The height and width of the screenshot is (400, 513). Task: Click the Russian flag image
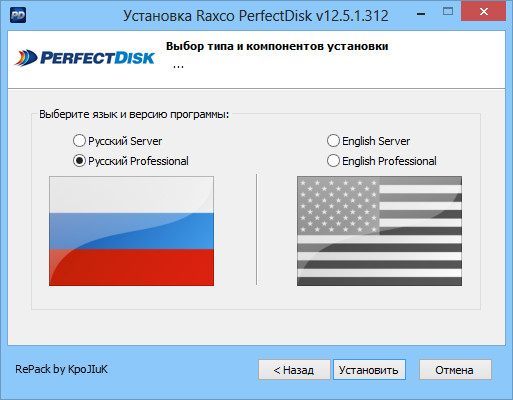(131, 231)
